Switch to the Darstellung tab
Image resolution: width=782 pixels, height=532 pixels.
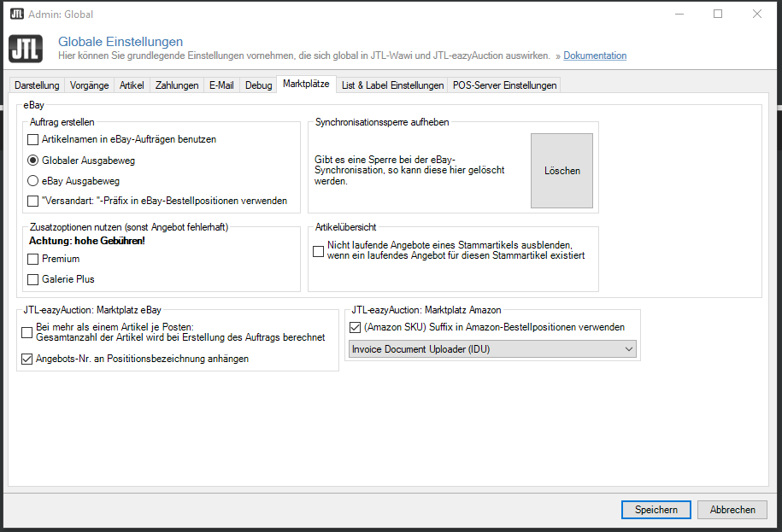(36, 85)
